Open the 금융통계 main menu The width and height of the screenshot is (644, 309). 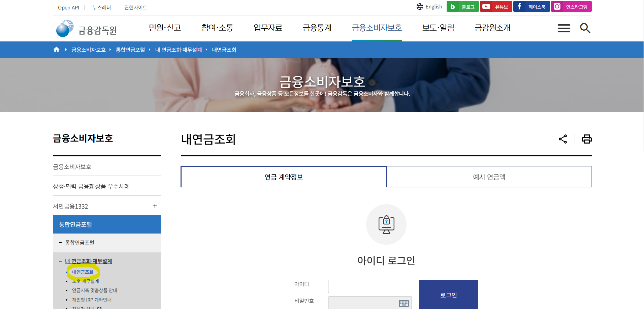coord(317,28)
